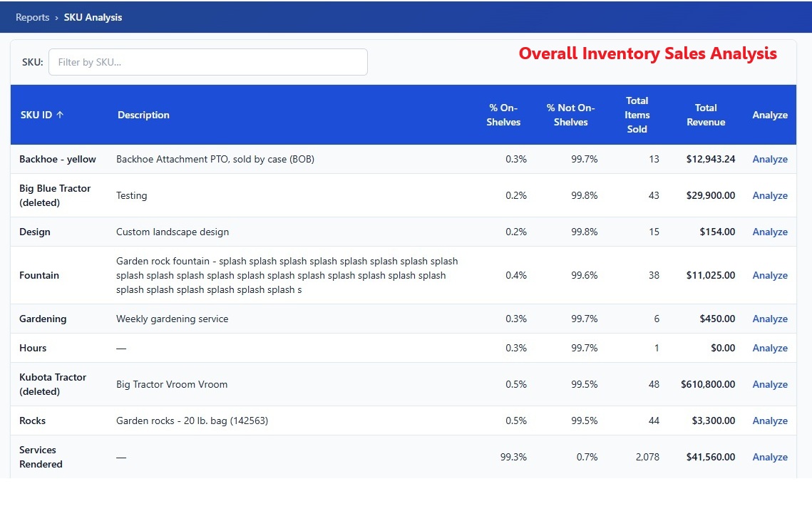Analyze the Backhoe - yellow SKU
Image resolution: width=812 pixels, height=521 pixels.
click(770, 159)
